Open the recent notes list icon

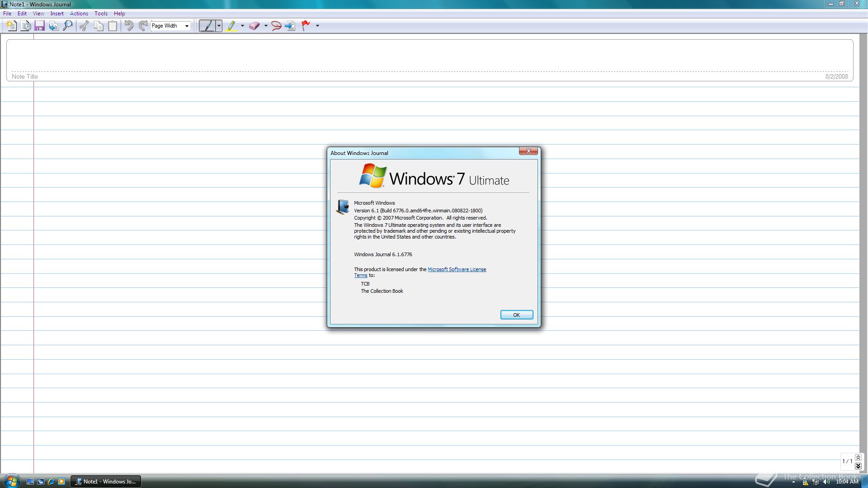(x=26, y=26)
